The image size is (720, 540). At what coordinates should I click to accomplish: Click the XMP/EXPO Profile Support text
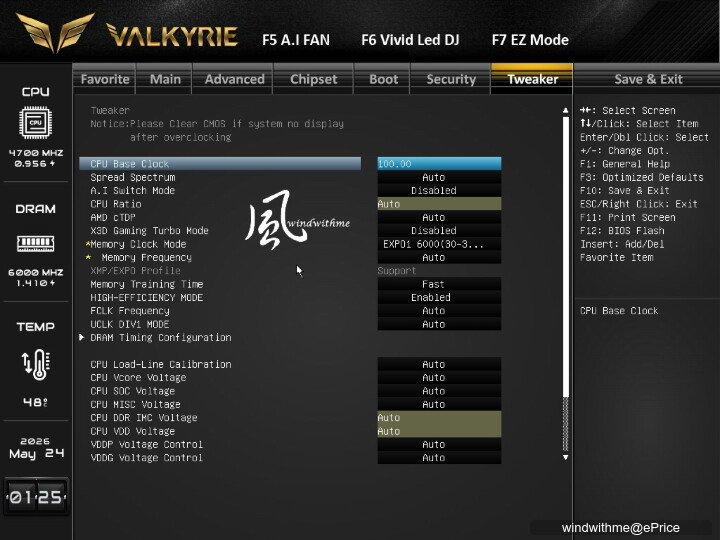click(397, 271)
